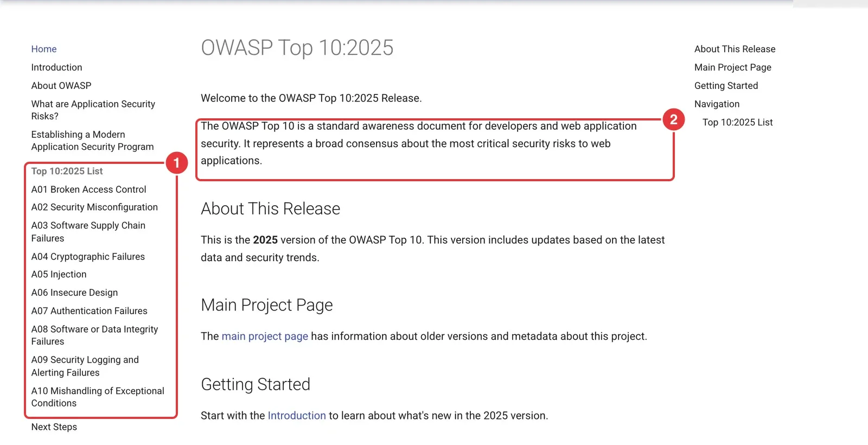Open A08 Software or Data Integrity Failures
Screen dimensions: 868x445
94,335
